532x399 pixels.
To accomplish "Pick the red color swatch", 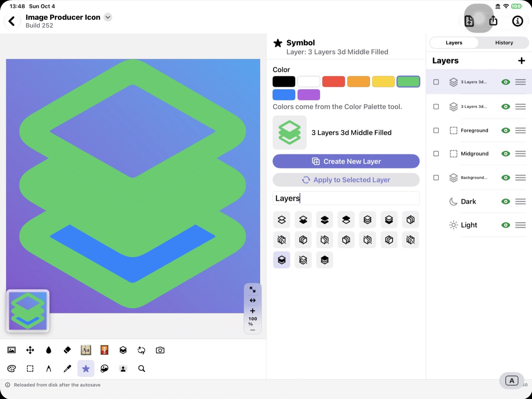I will (333, 82).
